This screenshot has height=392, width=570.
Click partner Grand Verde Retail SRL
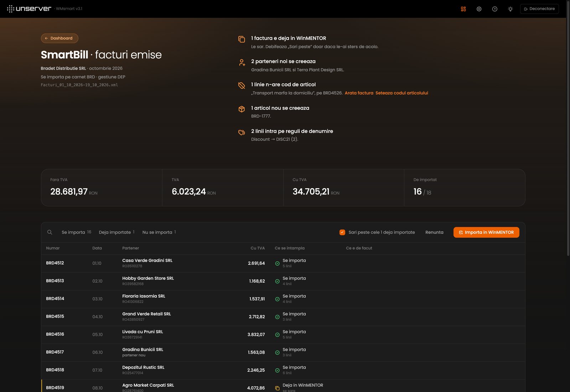146,314
